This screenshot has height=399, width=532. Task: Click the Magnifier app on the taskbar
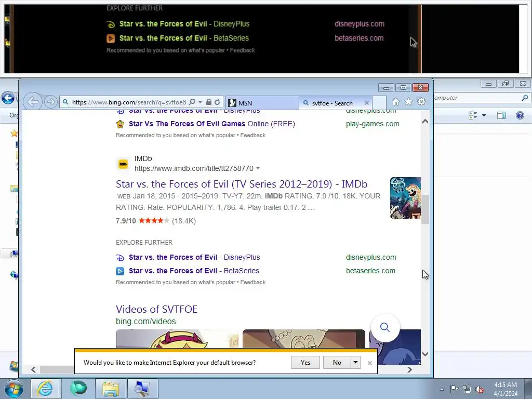pyautogui.click(x=142, y=389)
